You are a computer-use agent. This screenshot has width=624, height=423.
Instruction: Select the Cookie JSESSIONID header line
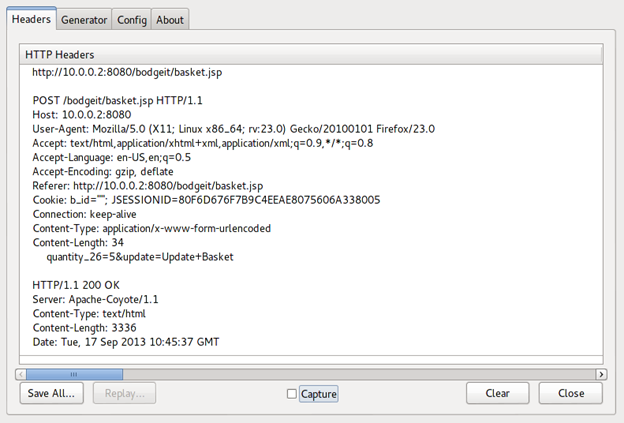206,199
